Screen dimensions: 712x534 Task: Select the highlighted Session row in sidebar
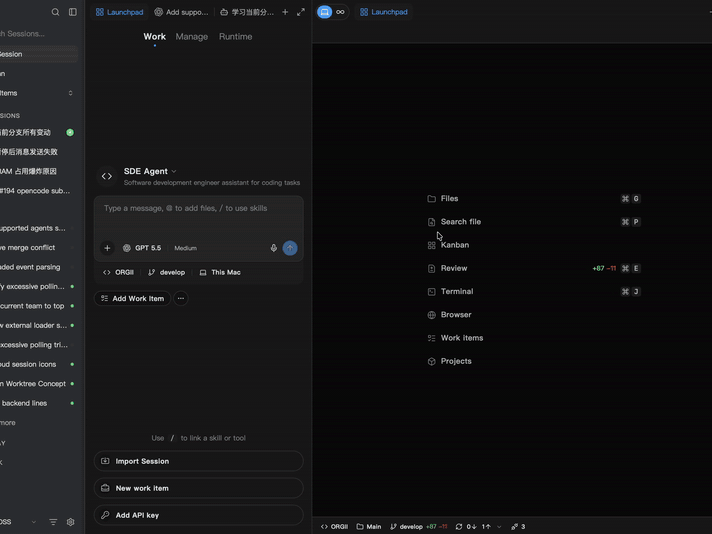[x=39, y=54]
